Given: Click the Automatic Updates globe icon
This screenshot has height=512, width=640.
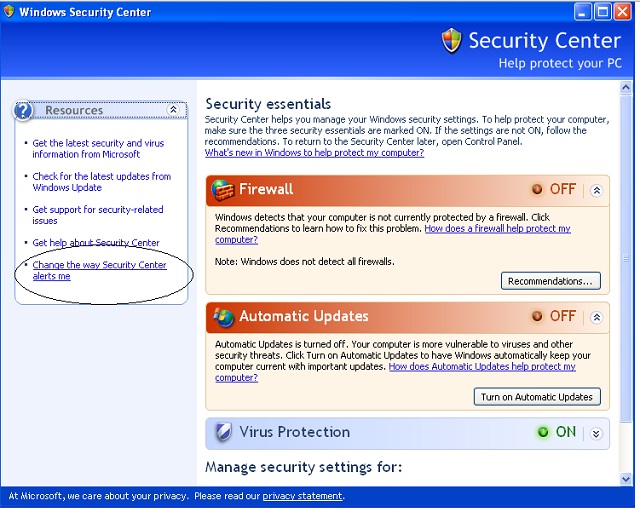Looking at the screenshot, I should 223,316.
